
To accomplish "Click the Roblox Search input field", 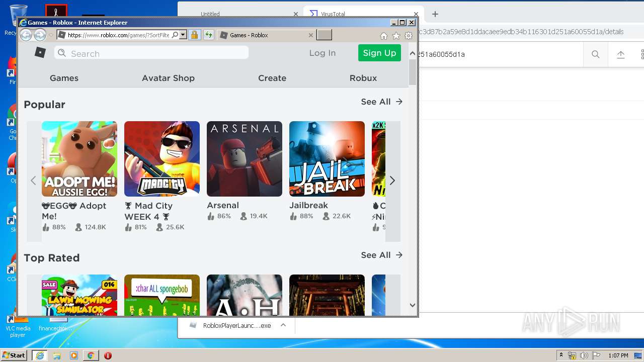I will 151,53.
